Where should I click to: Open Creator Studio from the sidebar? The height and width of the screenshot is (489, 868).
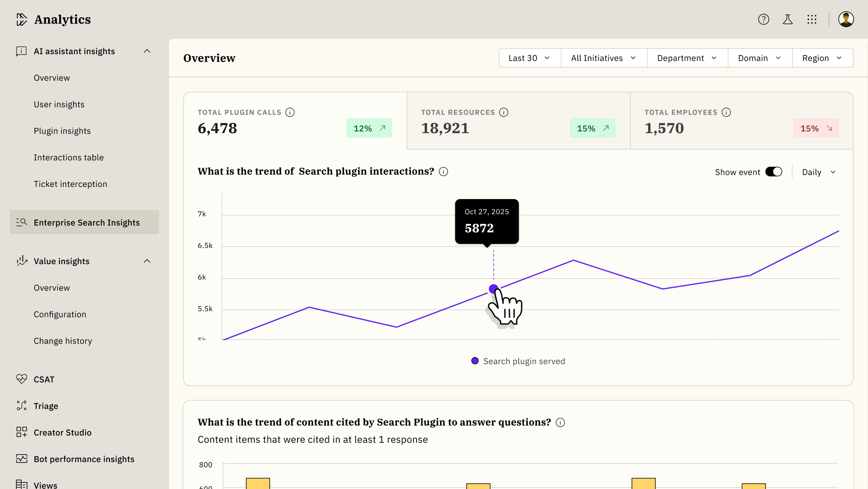(62, 432)
